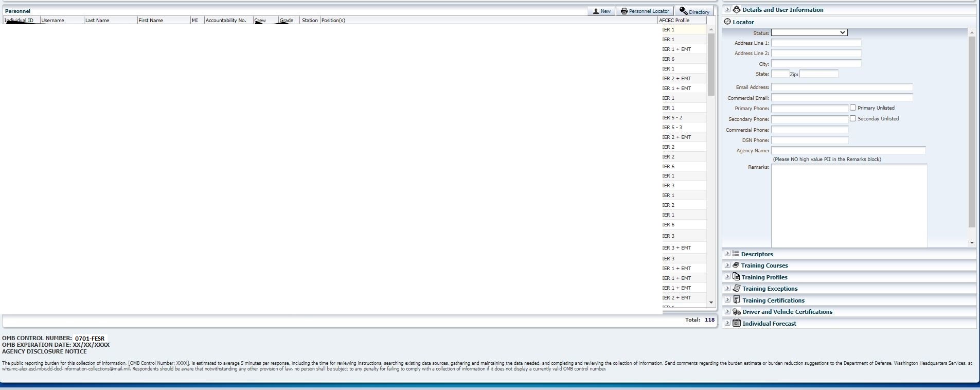Click the Locator compass icon
980x390 pixels.
coord(727,22)
